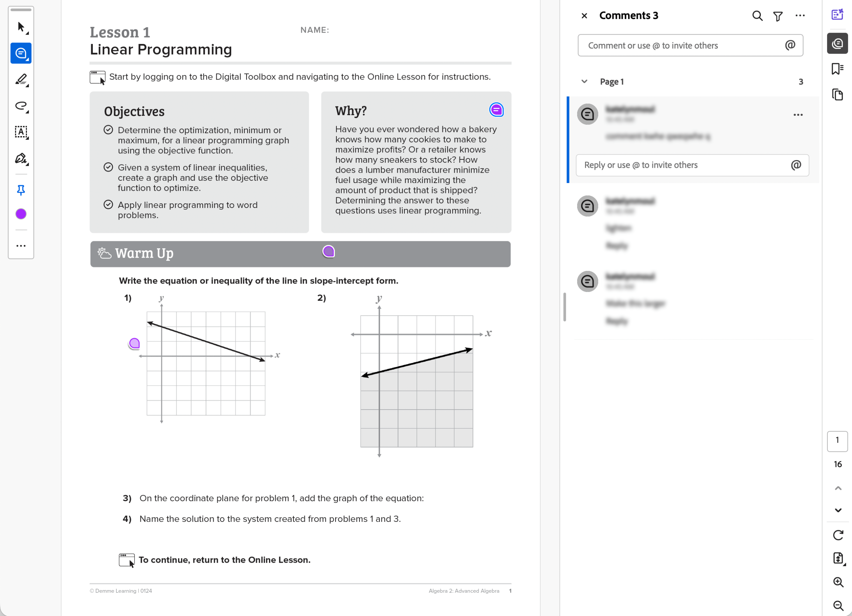
Task: Click the Reply field under first comment
Action: [692, 165]
